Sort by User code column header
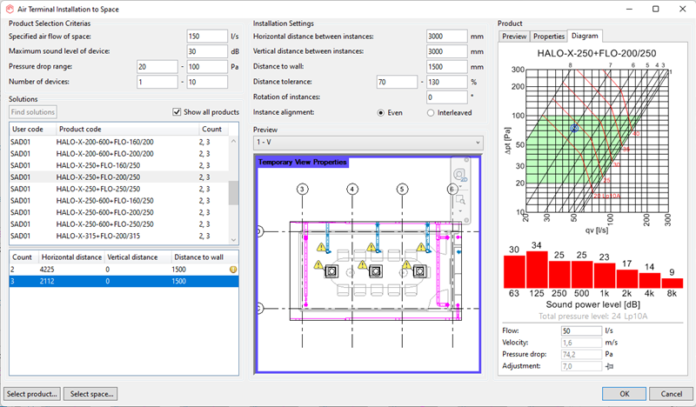The width and height of the screenshot is (696, 407). point(32,129)
